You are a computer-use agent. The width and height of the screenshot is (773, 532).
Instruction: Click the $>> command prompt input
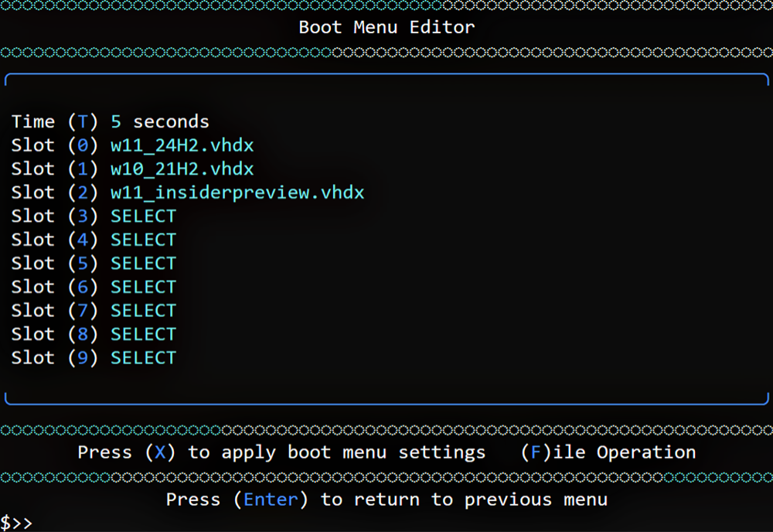pos(16,523)
